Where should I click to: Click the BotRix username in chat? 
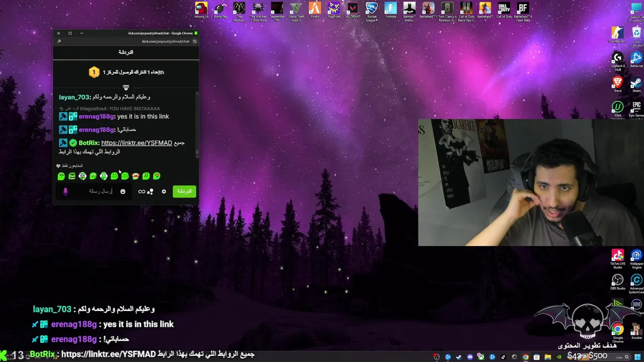tap(89, 143)
